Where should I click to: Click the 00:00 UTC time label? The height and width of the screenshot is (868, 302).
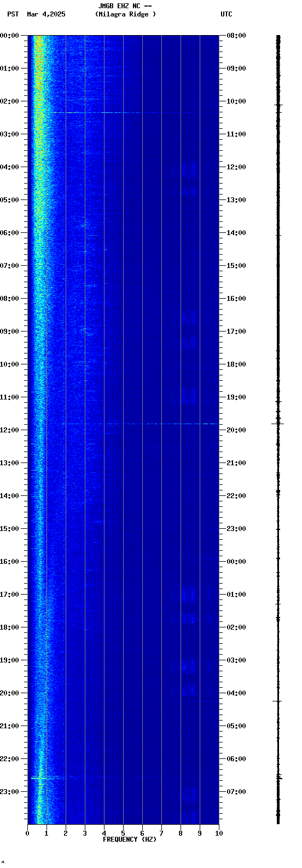tap(236, 562)
